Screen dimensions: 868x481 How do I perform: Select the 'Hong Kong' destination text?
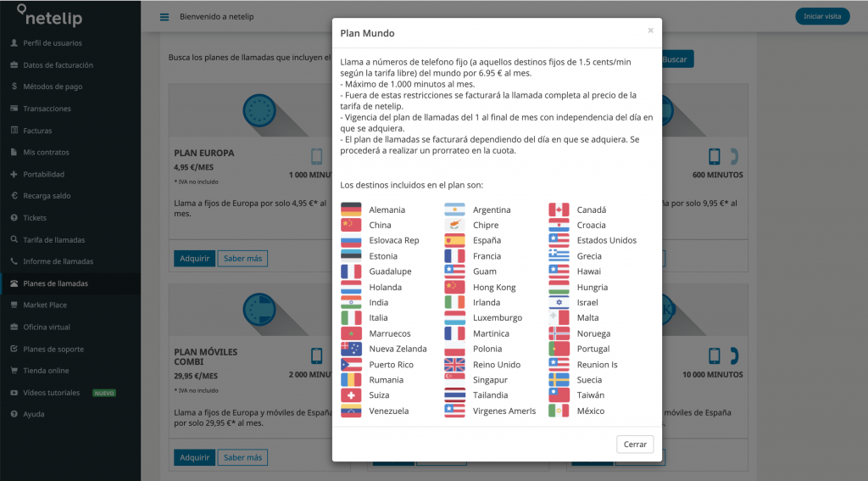pyautogui.click(x=494, y=287)
